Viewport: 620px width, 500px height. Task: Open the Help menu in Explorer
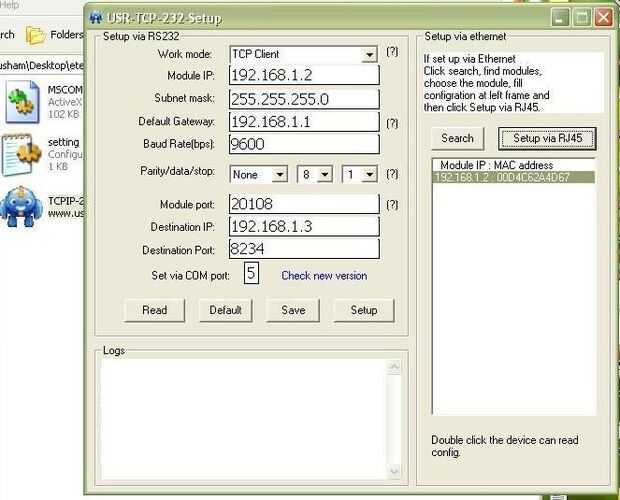(9, 5)
